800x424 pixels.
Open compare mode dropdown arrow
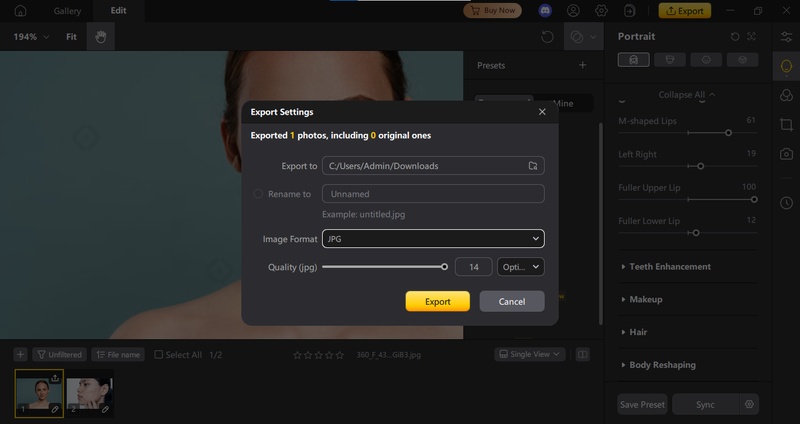[593, 37]
